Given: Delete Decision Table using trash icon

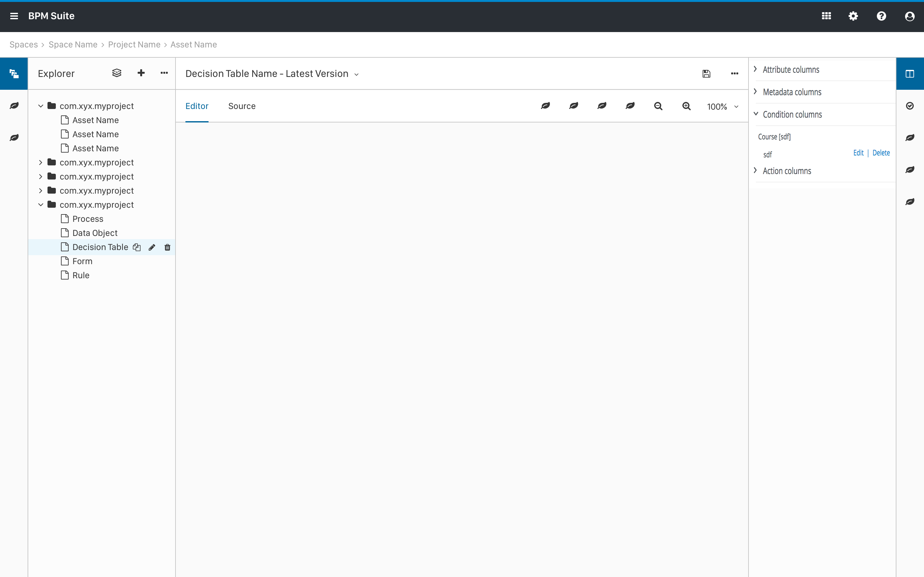Looking at the screenshot, I should click(x=167, y=247).
